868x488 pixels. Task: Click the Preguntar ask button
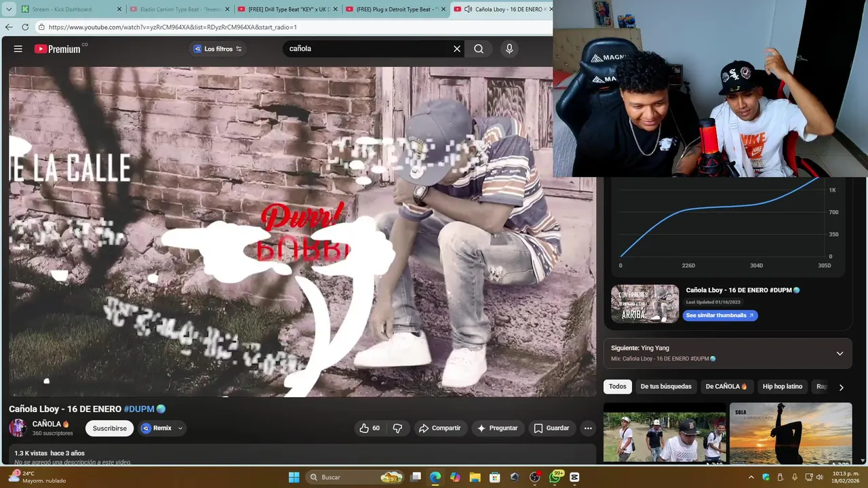(x=497, y=428)
